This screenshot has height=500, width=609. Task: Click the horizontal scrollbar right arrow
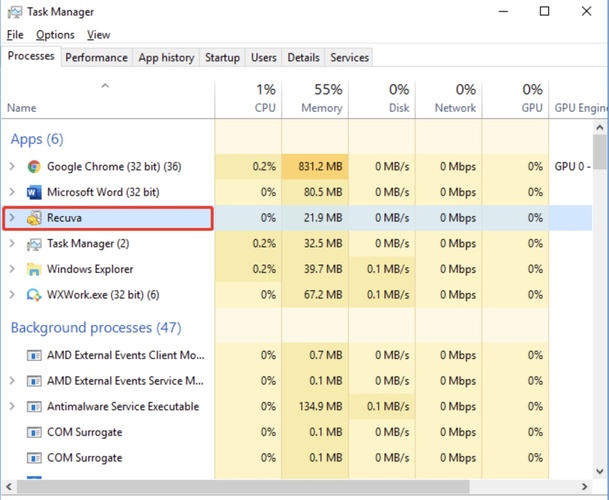585,486
